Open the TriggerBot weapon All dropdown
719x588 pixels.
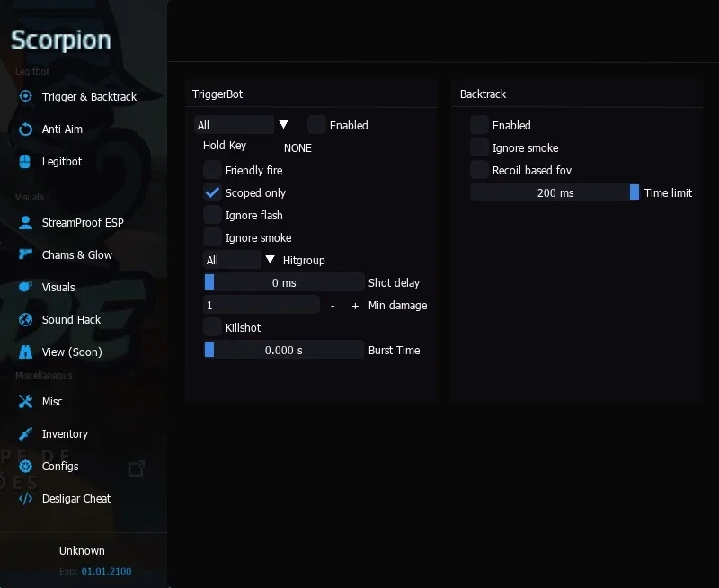tap(243, 125)
